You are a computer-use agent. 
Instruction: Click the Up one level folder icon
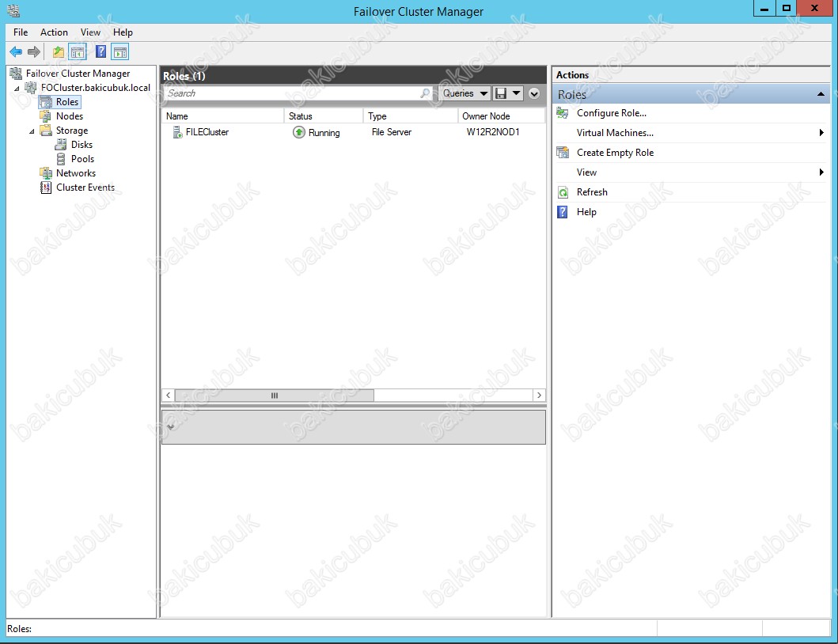[x=59, y=52]
